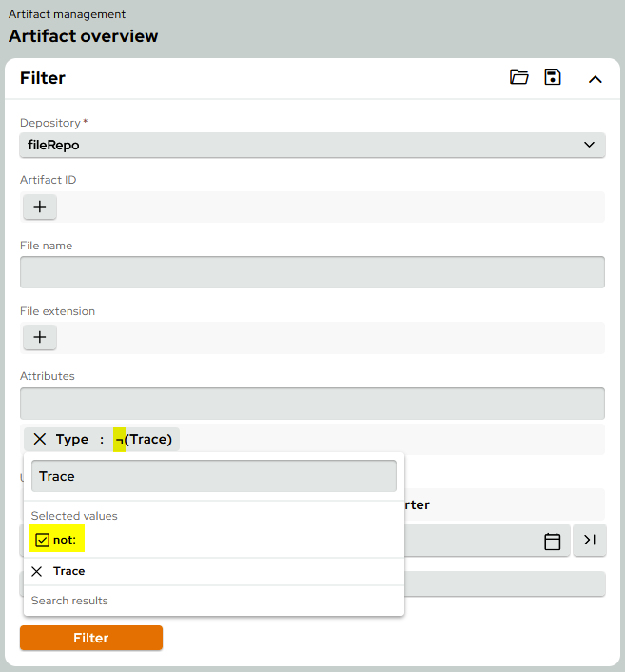Image resolution: width=625 pixels, height=672 pixels.
Task: Uncheck the "not:" checkbox
Action: click(x=42, y=541)
